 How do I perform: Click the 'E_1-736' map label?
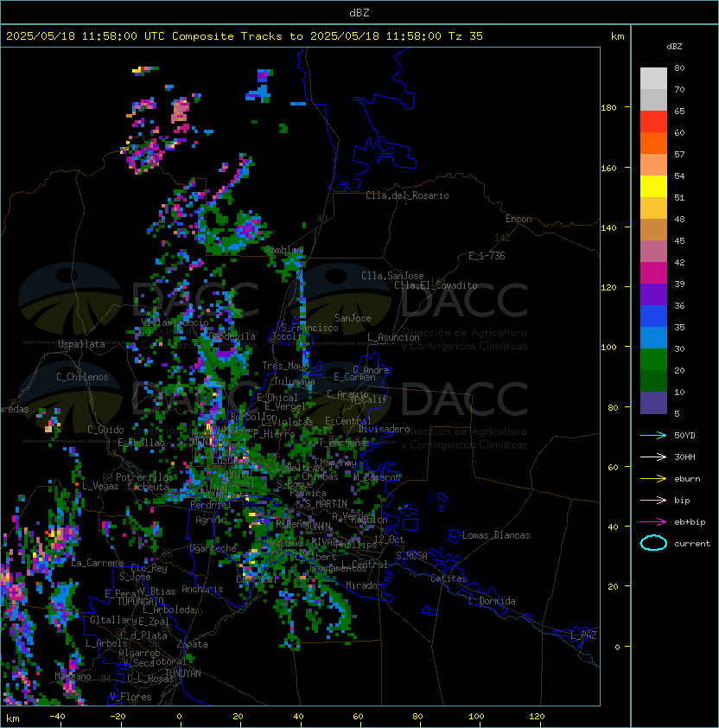[487, 256]
